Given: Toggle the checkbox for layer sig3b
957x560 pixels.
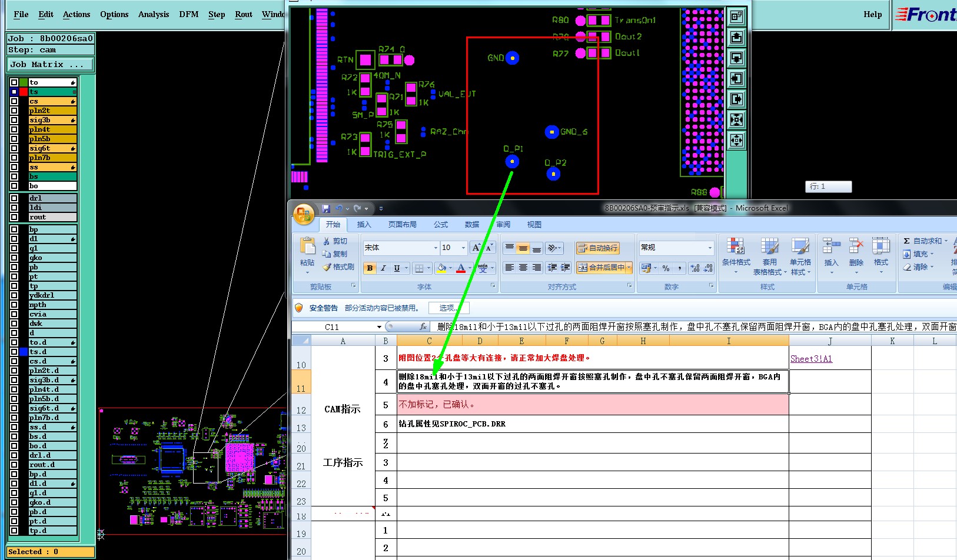Looking at the screenshot, I should tap(14, 120).
